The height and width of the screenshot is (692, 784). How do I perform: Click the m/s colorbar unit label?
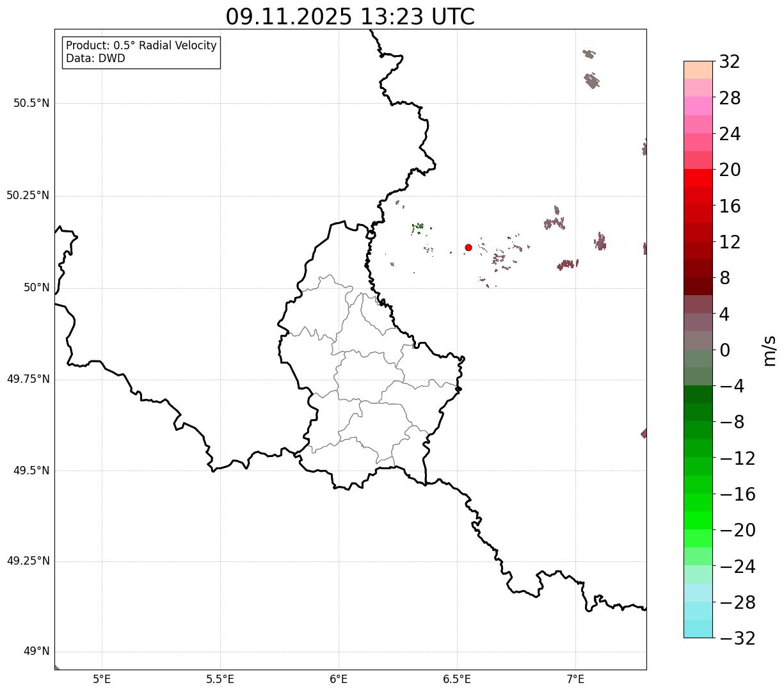tap(769, 350)
